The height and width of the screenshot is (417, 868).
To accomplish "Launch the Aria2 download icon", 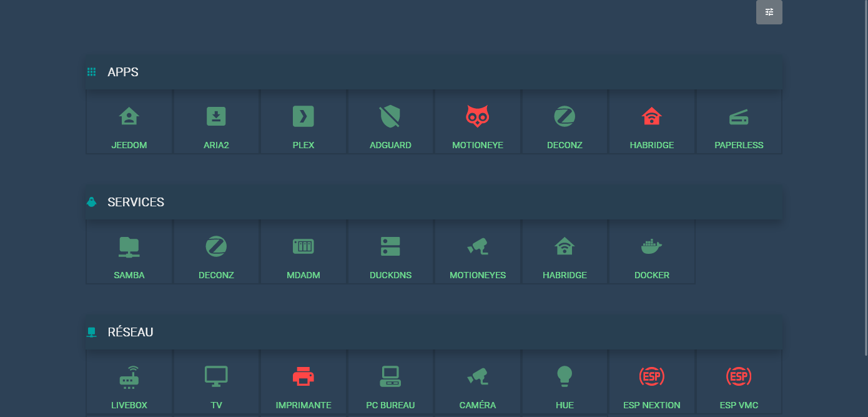I will pyautogui.click(x=216, y=116).
